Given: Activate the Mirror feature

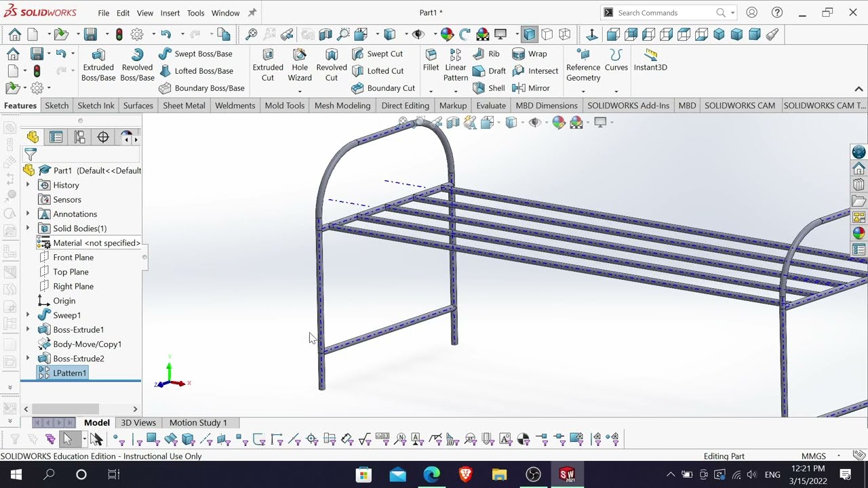Looking at the screenshot, I should click(x=531, y=88).
